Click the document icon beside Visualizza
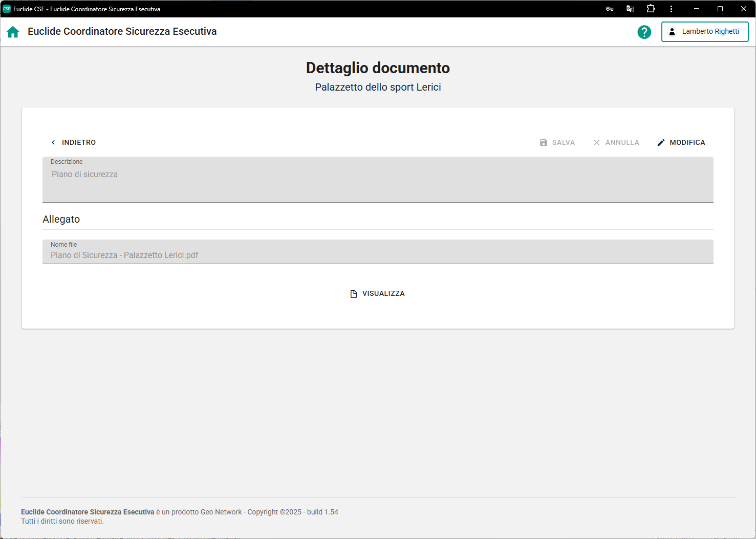The width and height of the screenshot is (756, 539). [353, 294]
